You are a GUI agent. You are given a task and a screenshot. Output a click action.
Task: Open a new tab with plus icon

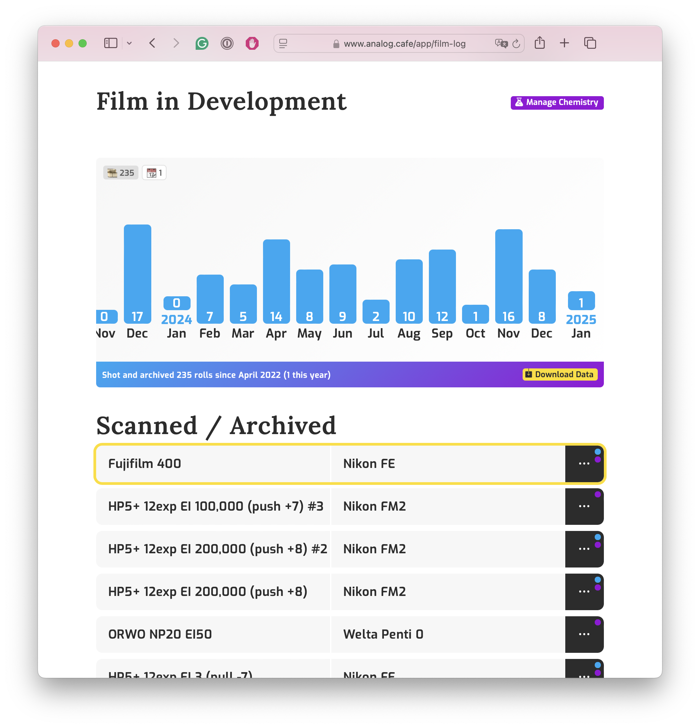pos(565,43)
